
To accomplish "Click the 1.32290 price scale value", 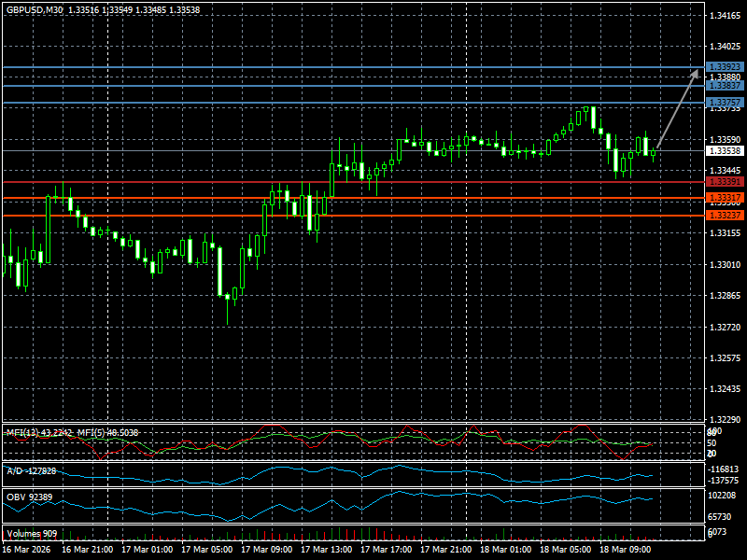I will coord(725,419).
